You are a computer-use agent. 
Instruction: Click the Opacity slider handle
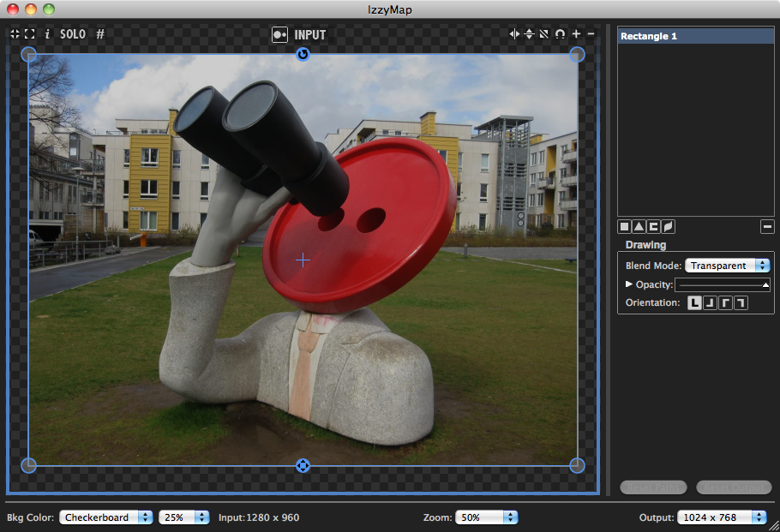pos(765,285)
